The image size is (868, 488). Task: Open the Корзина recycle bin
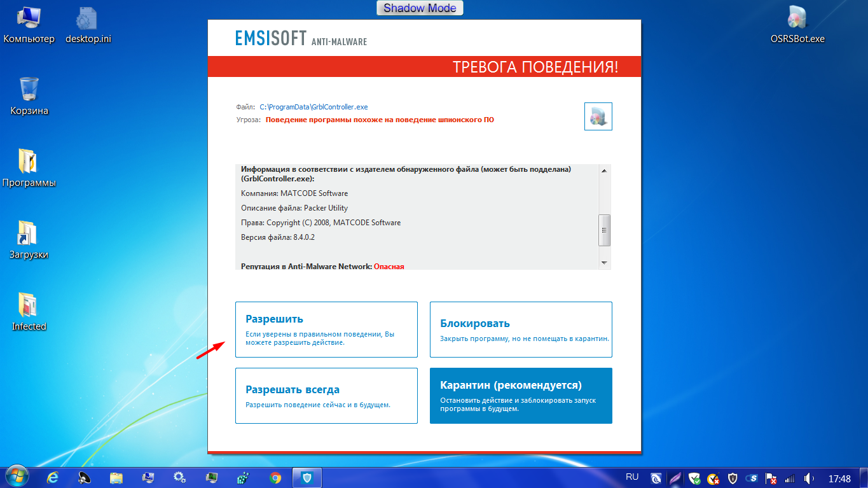[x=29, y=97]
